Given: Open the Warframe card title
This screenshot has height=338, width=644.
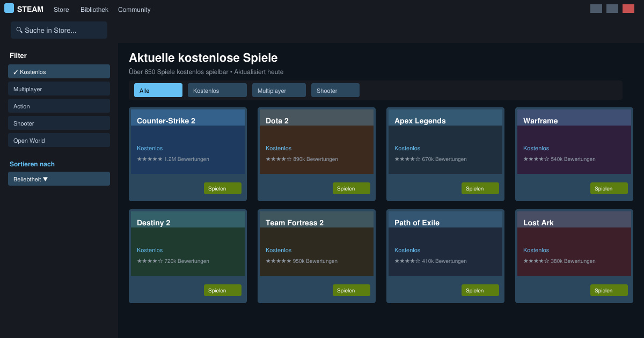Looking at the screenshot, I should (540, 121).
